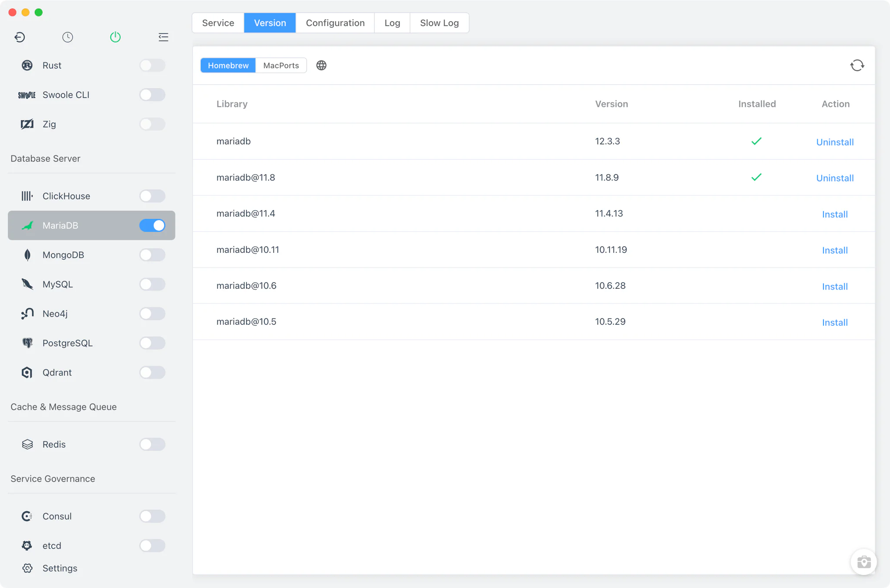
Task: Enable the MySQL switch
Action: pyautogui.click(x=152, y=284)
